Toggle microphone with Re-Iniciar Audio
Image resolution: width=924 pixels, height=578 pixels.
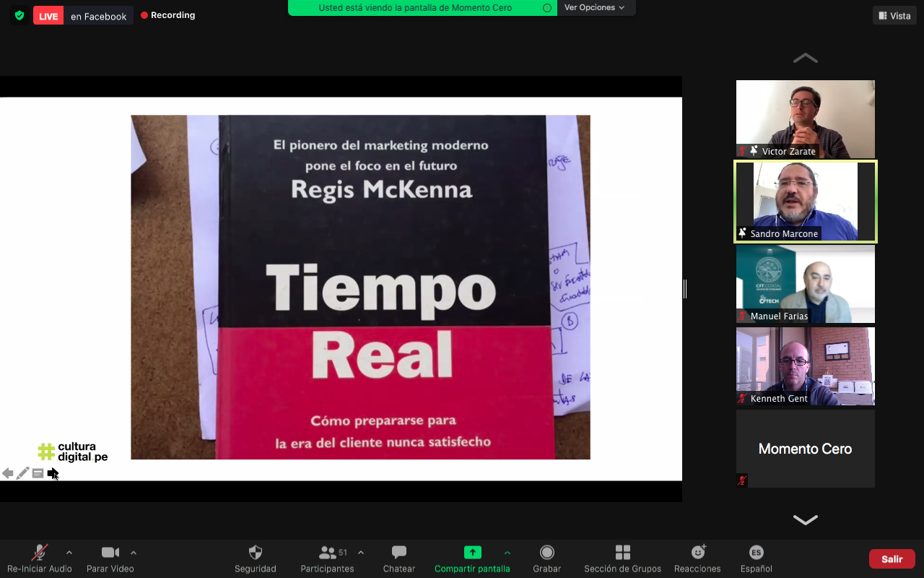click(x=40, y=553)
